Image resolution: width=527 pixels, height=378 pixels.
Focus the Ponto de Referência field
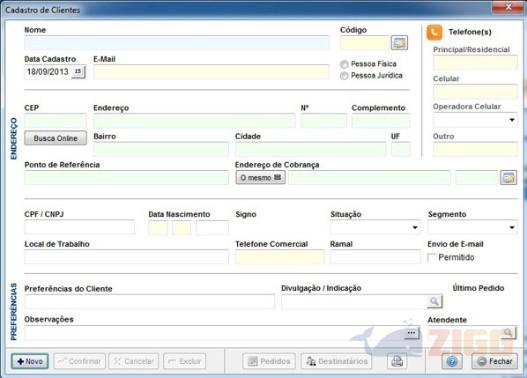(x=126, y=178)
